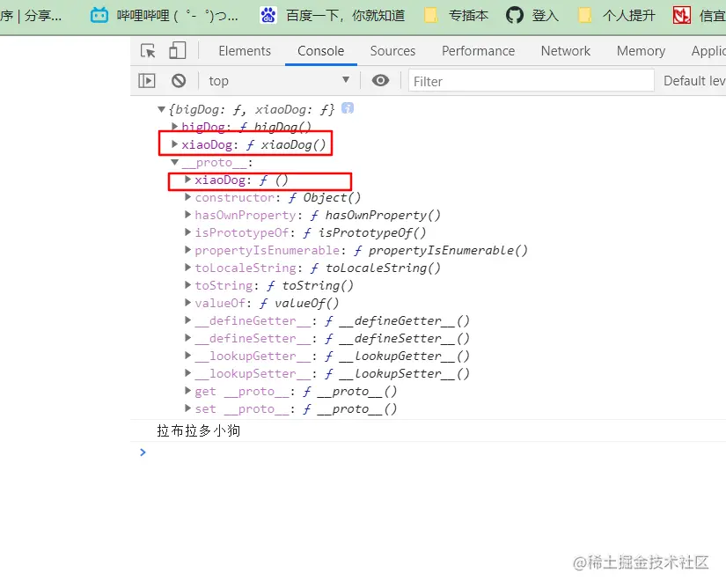Collapse the __proto__ node
The image size is (726, 588).
click(x=174, y=162)
